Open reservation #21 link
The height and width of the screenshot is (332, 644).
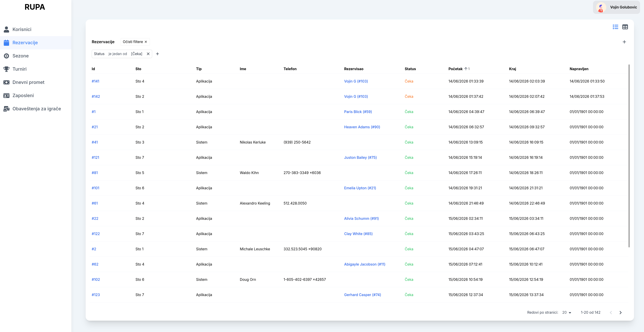click(x=95, y=127)
